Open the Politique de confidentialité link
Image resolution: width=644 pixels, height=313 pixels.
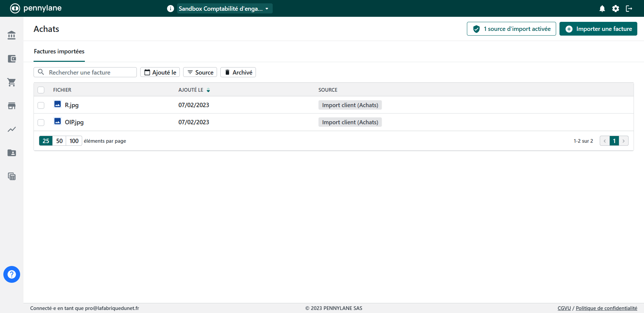(x=606, y=308)
